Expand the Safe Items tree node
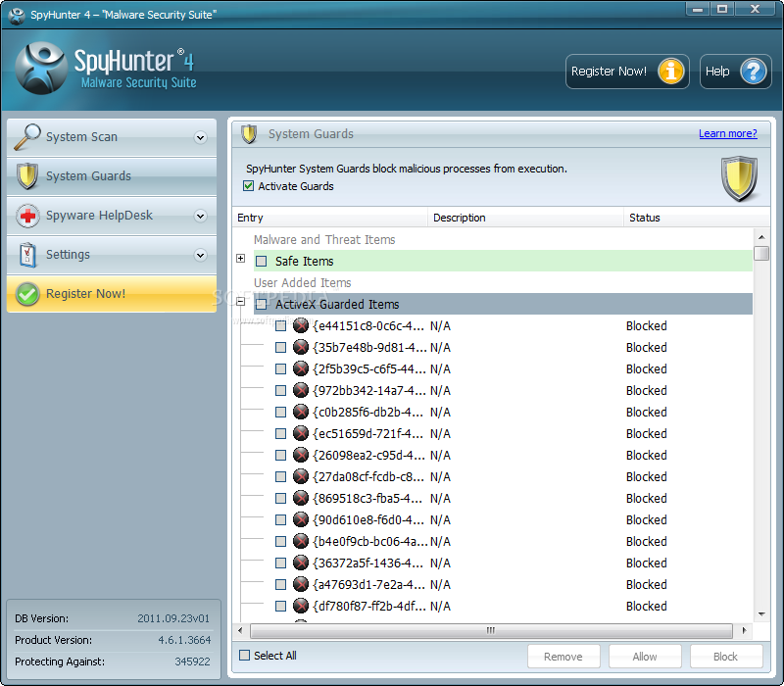Image resolution: width=784 pixels, height=686 pixels. click(241, 259)
